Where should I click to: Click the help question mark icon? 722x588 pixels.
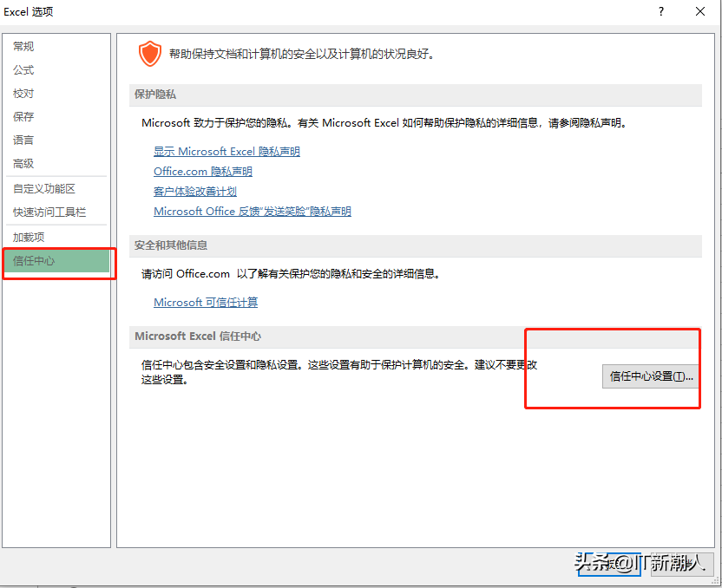(661, 11)
